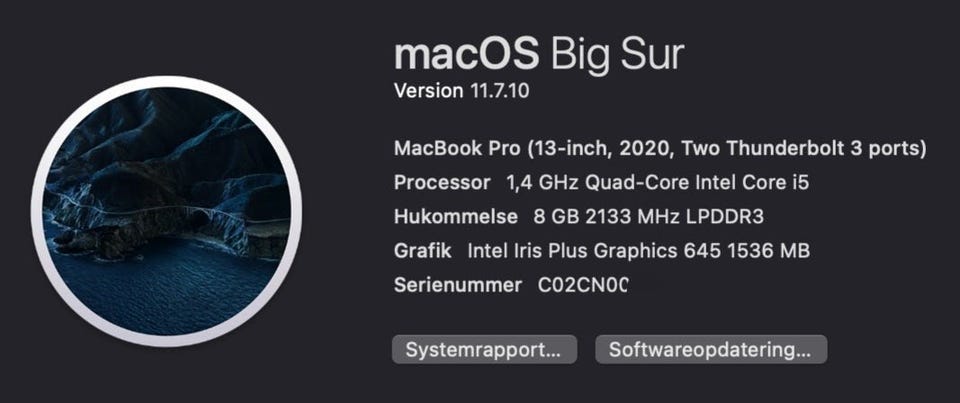The image size is (960, 403).
Task: Select the serial number starting C02CN
Action: 583,285
